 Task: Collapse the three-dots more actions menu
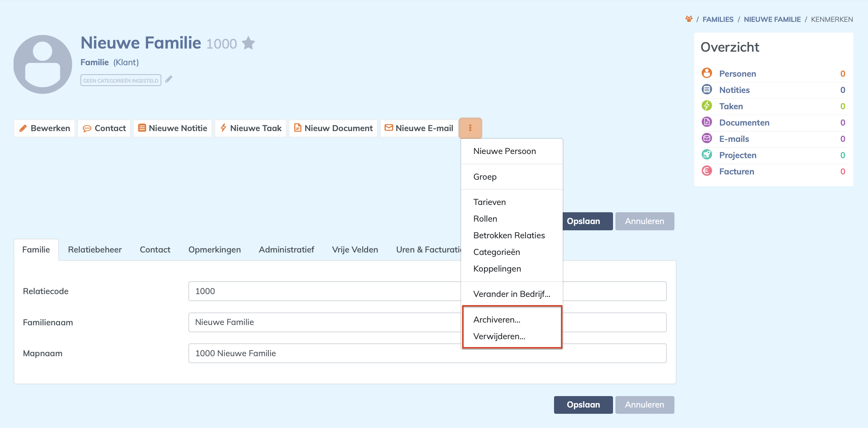click(470, 128)
